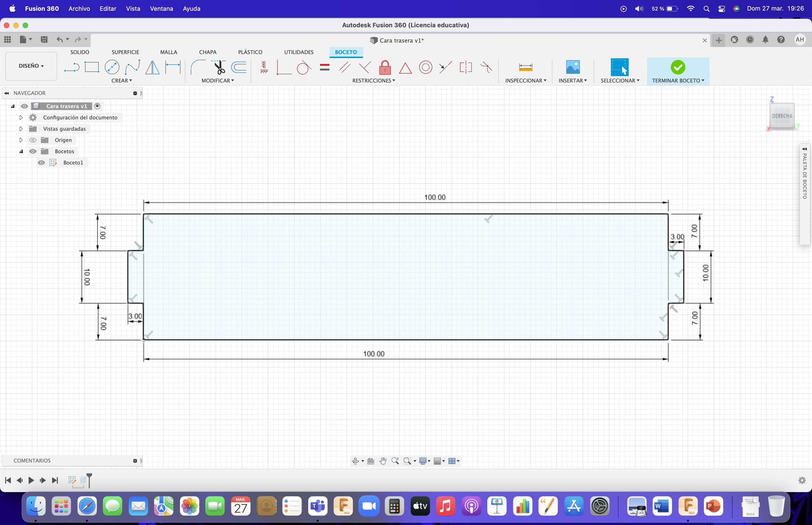Select the Sketch Dimension tool

coord(173,67)
